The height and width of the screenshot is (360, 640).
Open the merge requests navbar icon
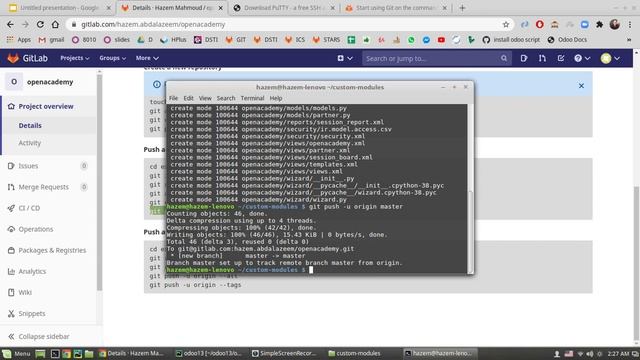click(542, 58)
